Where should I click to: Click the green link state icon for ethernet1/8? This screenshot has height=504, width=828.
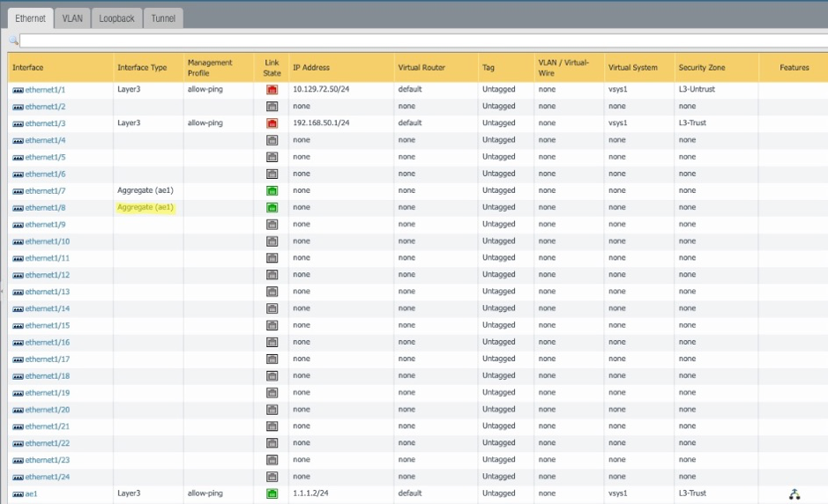point(272,208)
